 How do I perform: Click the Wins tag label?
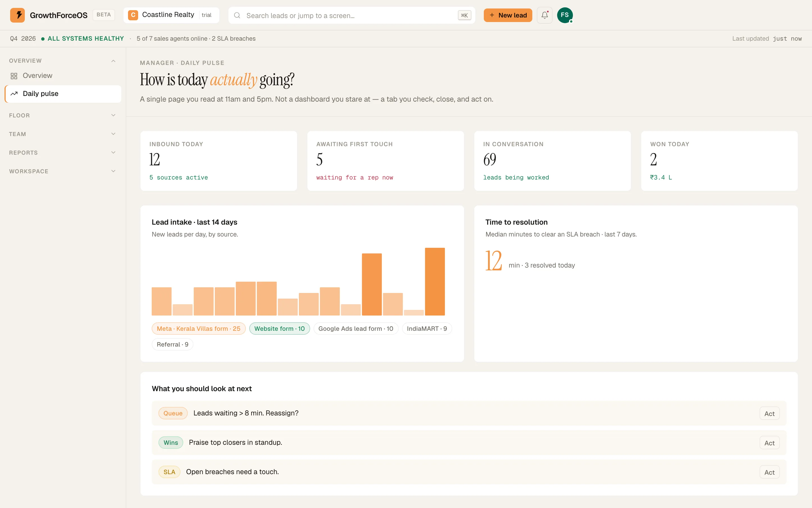point(171,443)
